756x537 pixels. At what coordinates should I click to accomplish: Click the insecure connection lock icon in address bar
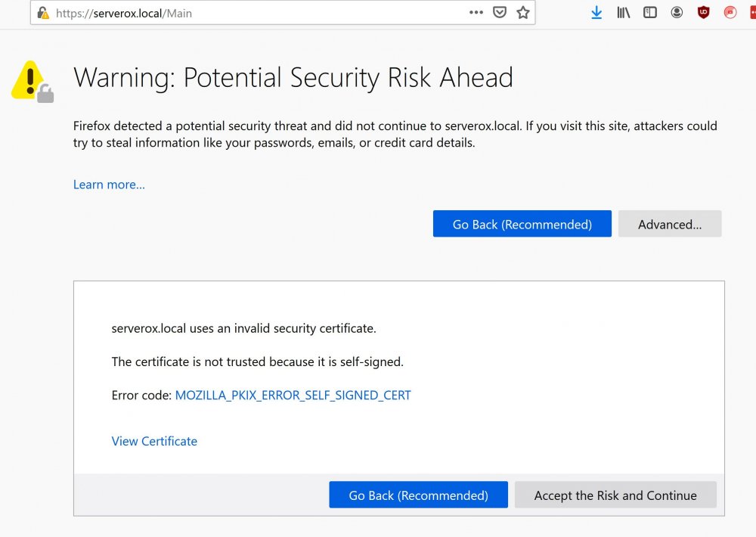(43, 13)
